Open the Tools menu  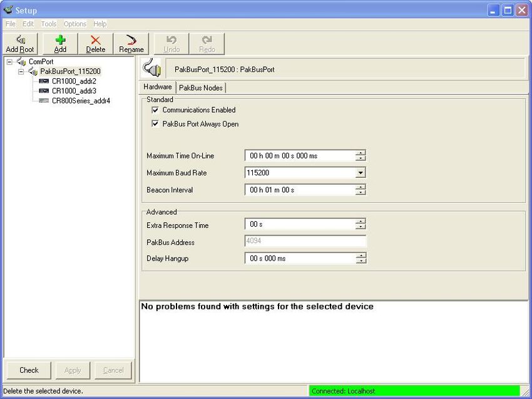click(x=49, y=24)
